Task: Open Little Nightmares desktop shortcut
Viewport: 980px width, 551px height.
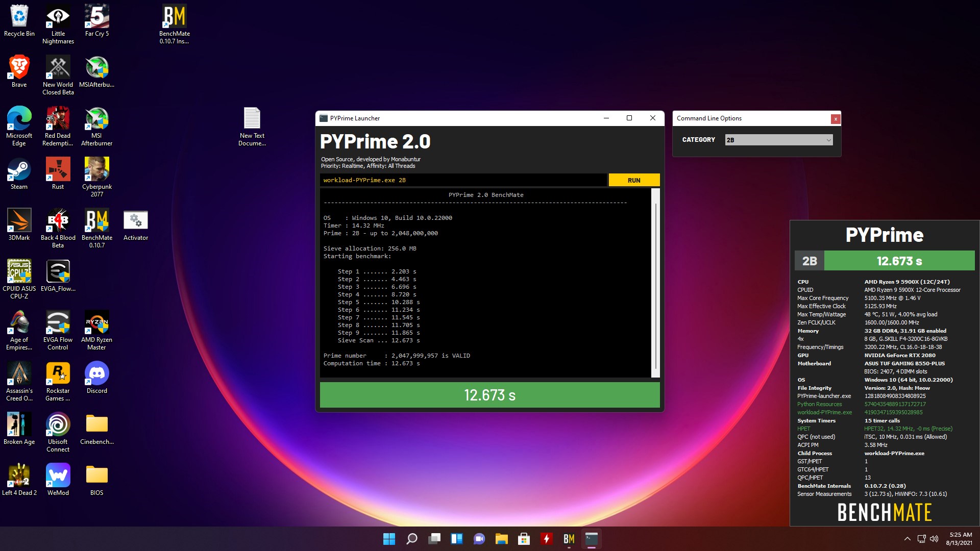Action: tap(58, 24)
